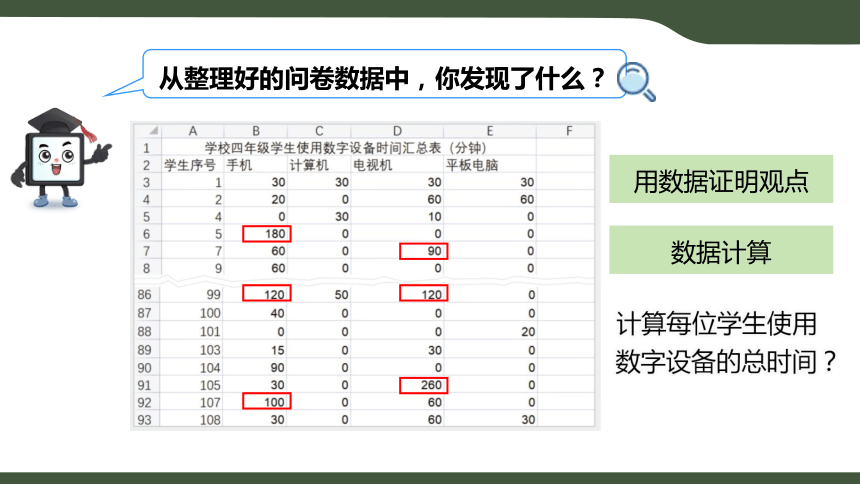Click the computer mascot with graduation cap
The image size is (860, 484).
point(59,157)
